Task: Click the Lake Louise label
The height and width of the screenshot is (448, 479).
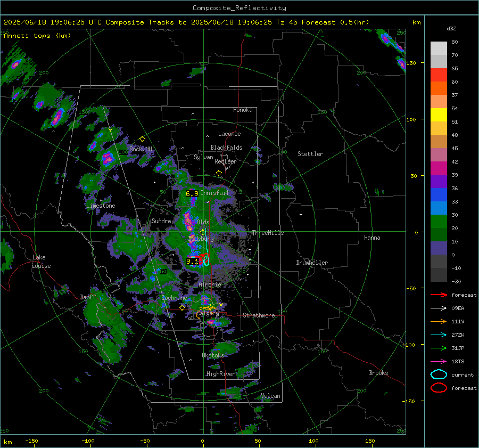Action: [41, 262]
